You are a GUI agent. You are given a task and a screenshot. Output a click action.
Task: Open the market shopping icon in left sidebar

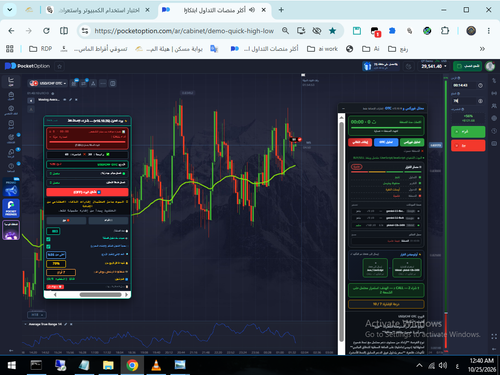(x=11, y=124)
